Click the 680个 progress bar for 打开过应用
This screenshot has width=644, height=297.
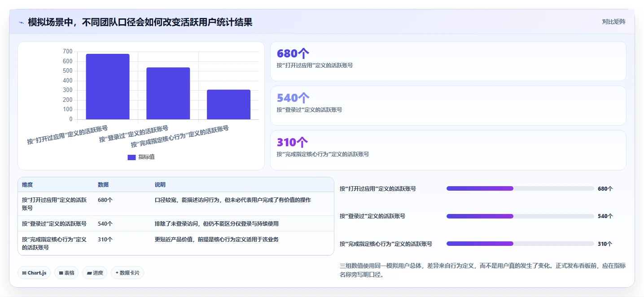click(x=520, y=188)
